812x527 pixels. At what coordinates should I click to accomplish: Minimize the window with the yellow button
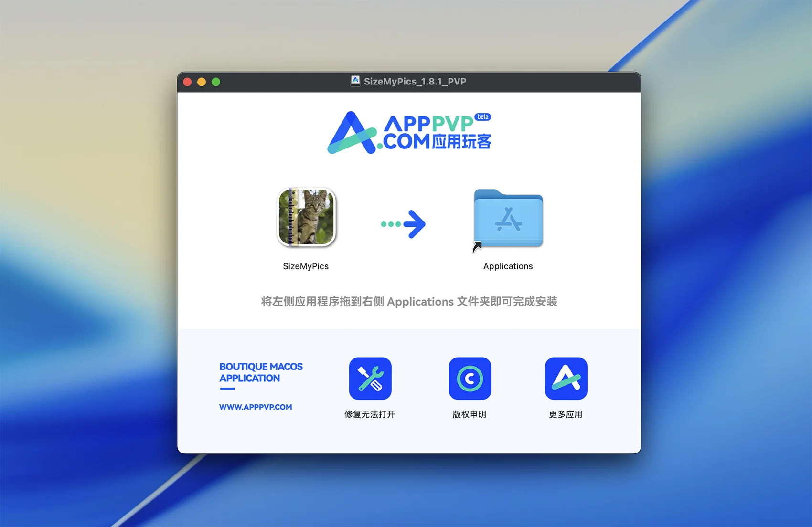202,82
